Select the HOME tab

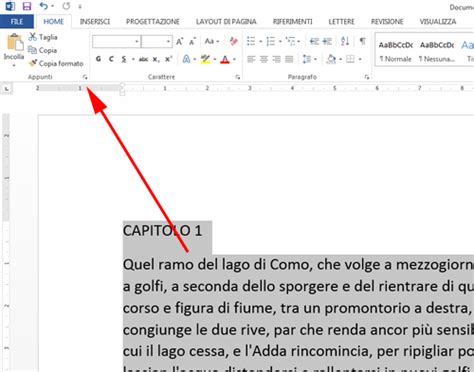pos(53,22)
